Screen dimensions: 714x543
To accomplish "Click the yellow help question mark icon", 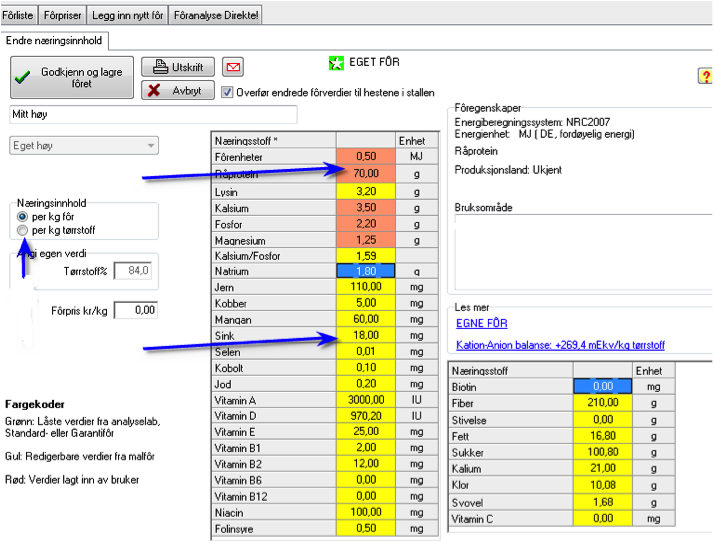I will coord(705,76).
